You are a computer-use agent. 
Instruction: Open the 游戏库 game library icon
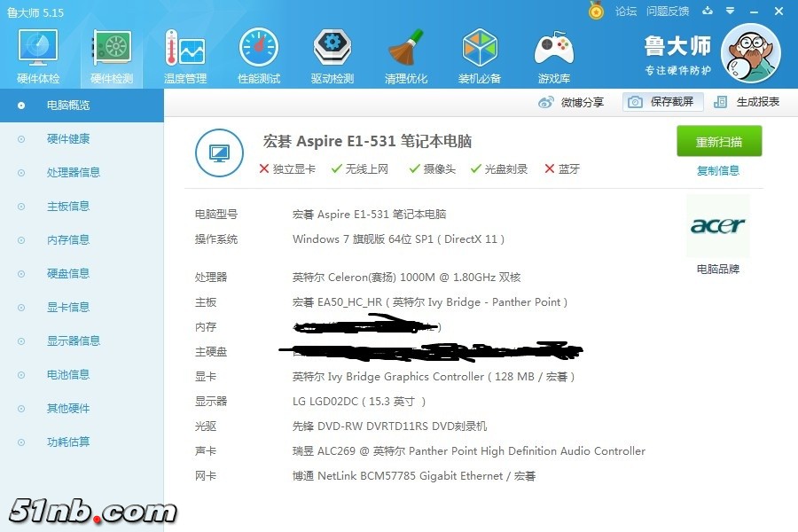tap(554, 55)
